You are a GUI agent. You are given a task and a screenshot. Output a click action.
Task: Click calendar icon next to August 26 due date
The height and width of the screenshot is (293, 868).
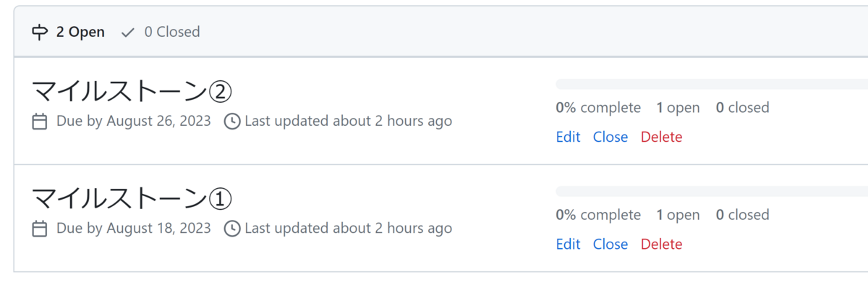(41, 122)
